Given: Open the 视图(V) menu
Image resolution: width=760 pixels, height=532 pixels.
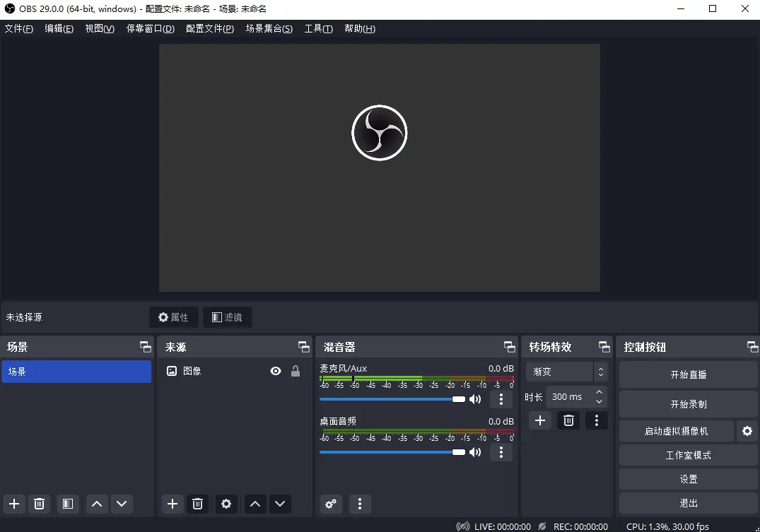Looking at the screenshot, I should point(100,28).
